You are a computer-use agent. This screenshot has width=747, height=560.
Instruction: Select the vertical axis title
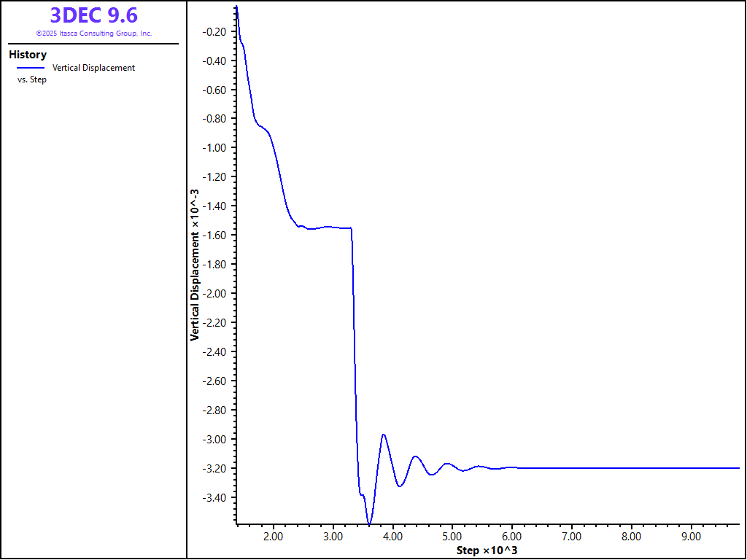click(x=195, y=265)
